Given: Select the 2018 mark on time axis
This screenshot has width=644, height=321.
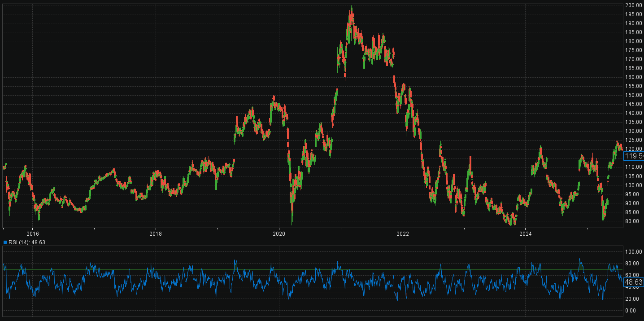Looking at the screenshot, I should click(x=156, y=233).
